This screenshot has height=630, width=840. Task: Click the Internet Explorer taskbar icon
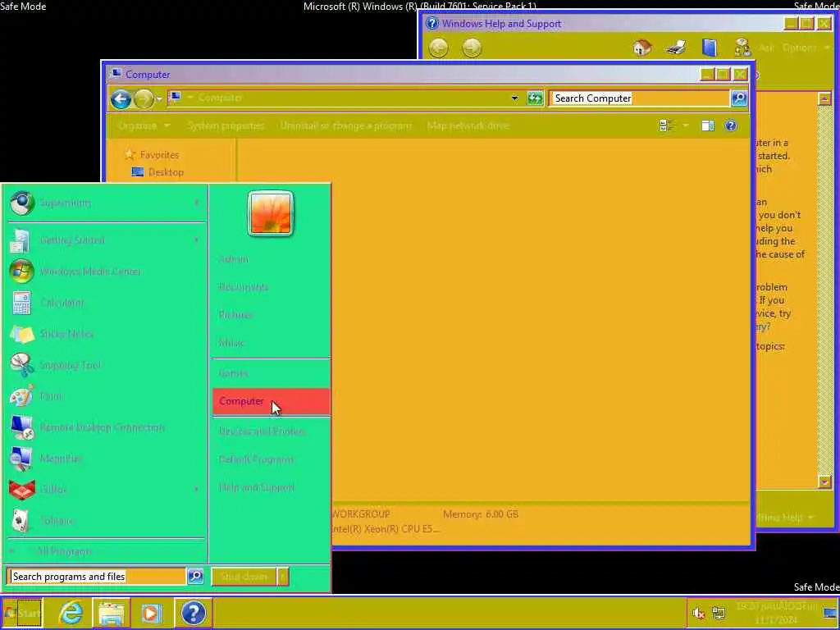[x=71, y=612]
